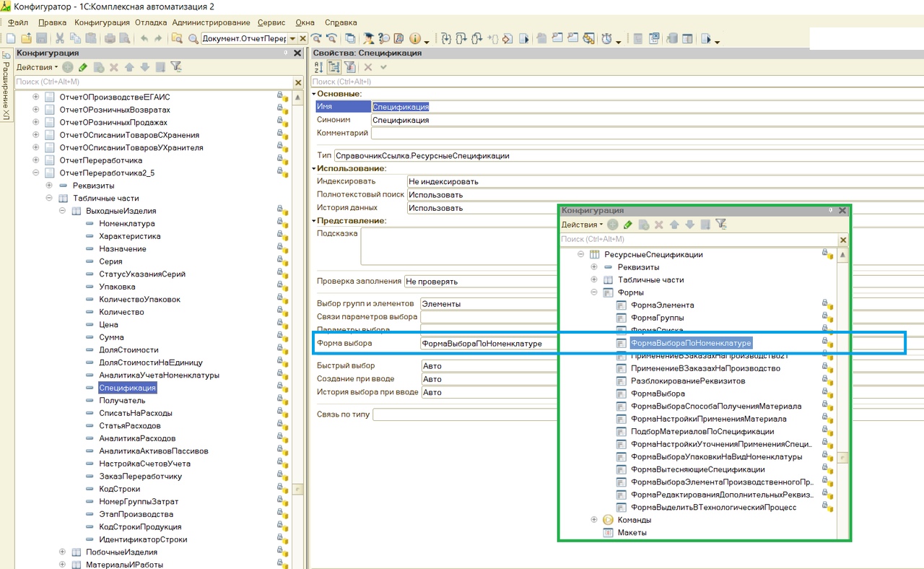Click the move down arrow in the left Конфигурация panel

(144, 67)
